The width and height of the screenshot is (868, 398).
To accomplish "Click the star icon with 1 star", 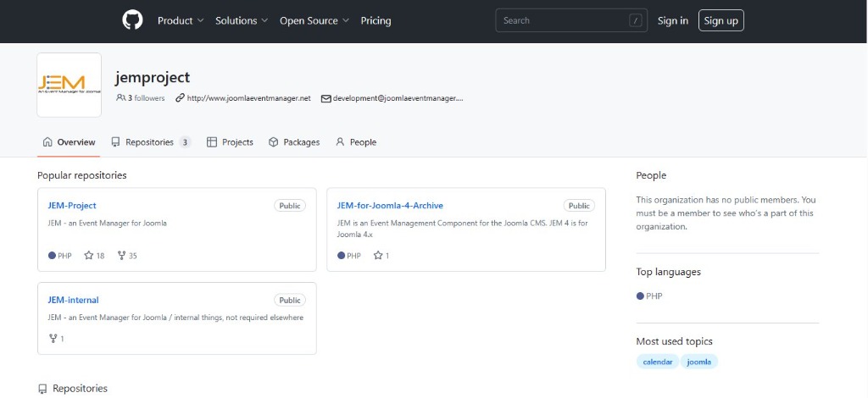I will (378, 256).
